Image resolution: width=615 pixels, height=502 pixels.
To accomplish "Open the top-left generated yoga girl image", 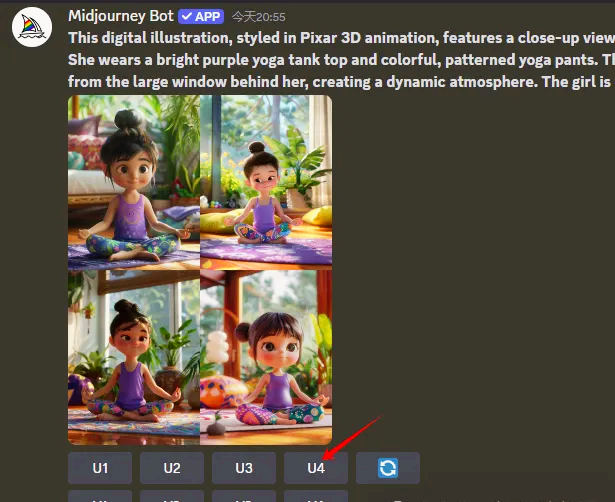I will tap(134, 182).
